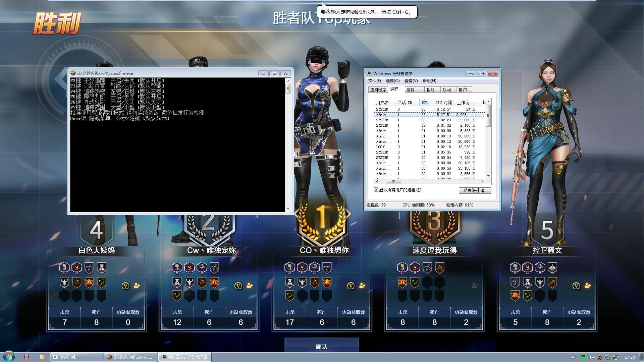Screen dimensions: 644x362
Task: Click the first achievement badge on 控卫骚文's card
Action: 515,267
